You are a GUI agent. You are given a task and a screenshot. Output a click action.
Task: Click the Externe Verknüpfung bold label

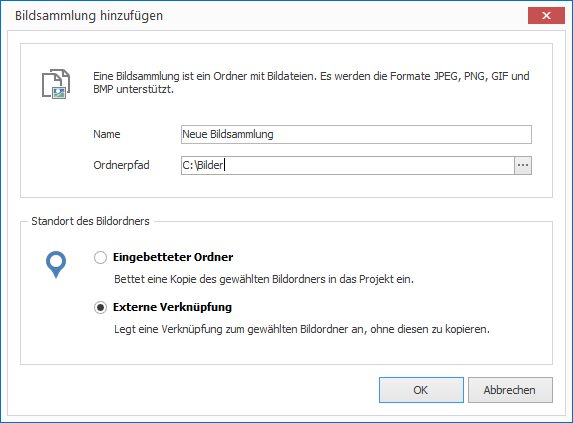[x=172, y=307]
